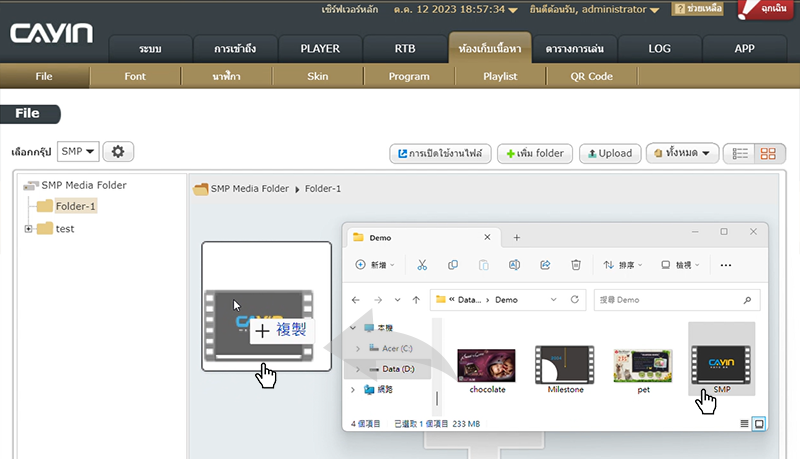Click the Delete trash icon in Explorer

576,265
